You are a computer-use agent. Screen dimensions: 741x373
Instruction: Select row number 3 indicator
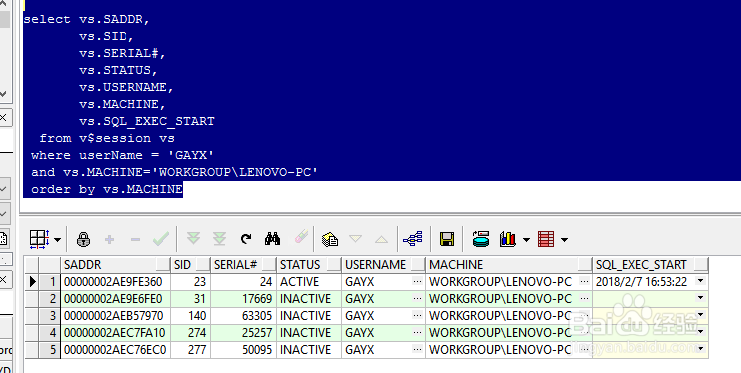click(49, 316)
